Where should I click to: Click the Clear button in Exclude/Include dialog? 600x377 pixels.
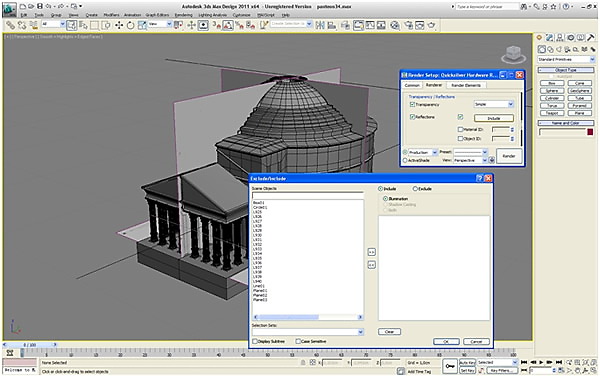click(390, 331)
